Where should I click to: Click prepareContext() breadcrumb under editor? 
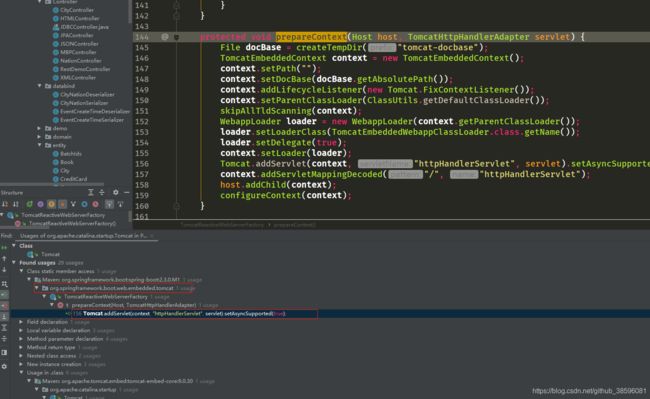[295, 225]
